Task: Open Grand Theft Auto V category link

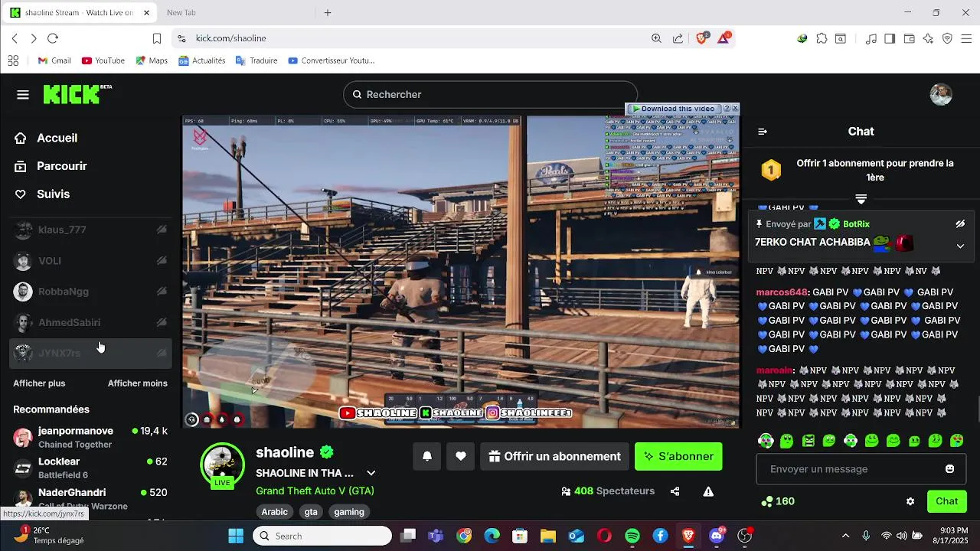Action: [x=315, y=491]
